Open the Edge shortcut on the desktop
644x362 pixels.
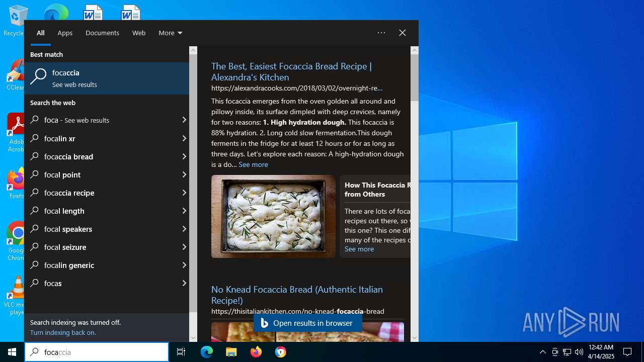[56, 12]
